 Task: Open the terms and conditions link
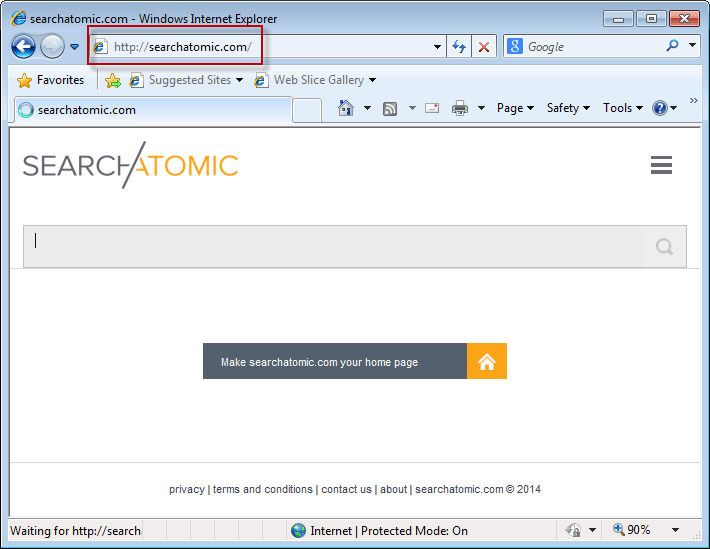(263, 490)
